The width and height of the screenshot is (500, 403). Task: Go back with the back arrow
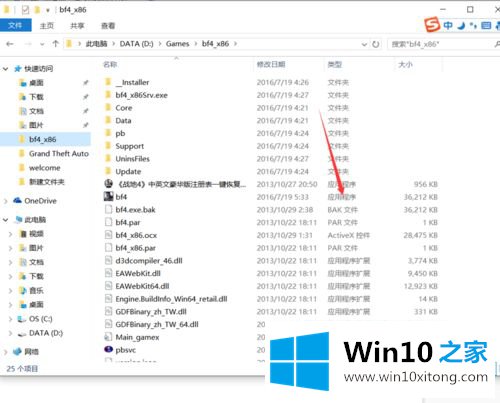click(10, 44)
